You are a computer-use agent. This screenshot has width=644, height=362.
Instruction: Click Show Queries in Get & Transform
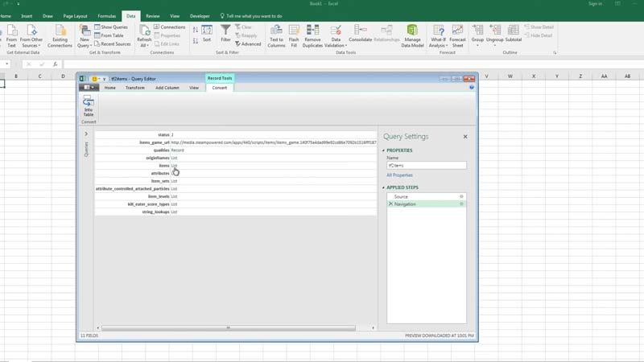(x=111, y=27)
